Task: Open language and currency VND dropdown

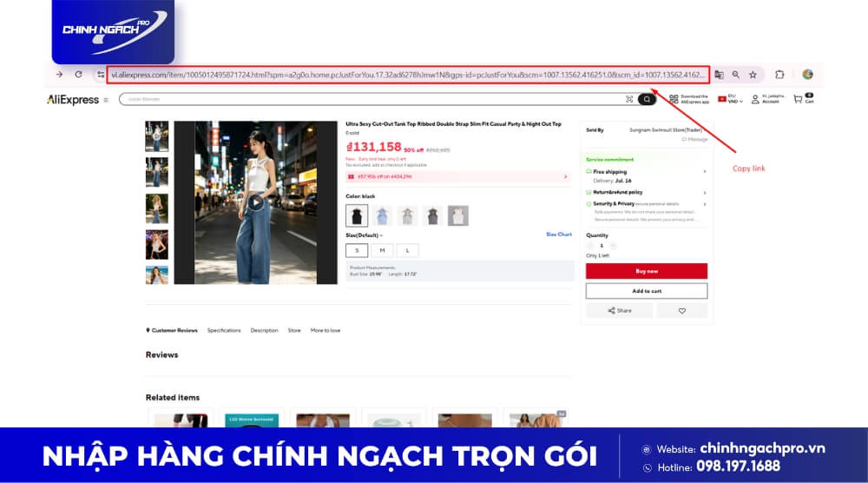Action: 730,99
